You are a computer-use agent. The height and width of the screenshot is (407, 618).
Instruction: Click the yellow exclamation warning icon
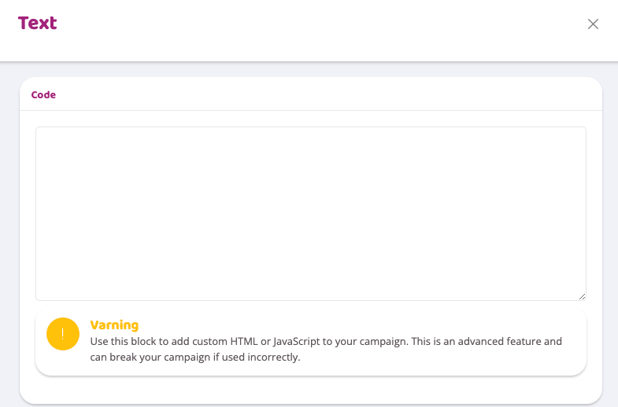click(x=62, y=334)
